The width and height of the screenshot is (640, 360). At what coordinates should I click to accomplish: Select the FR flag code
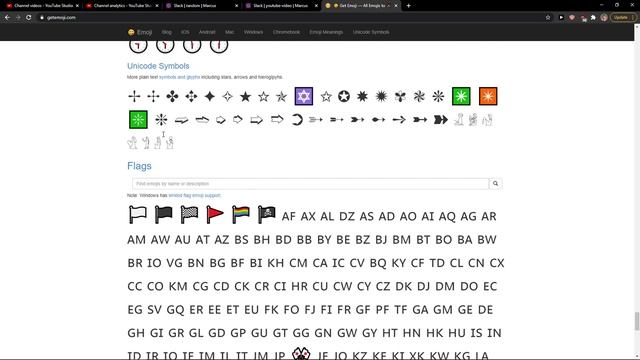(x=344, y=309)
